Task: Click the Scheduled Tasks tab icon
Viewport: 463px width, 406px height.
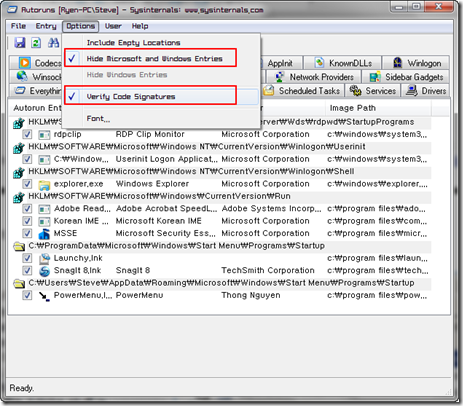Action: 269,90
